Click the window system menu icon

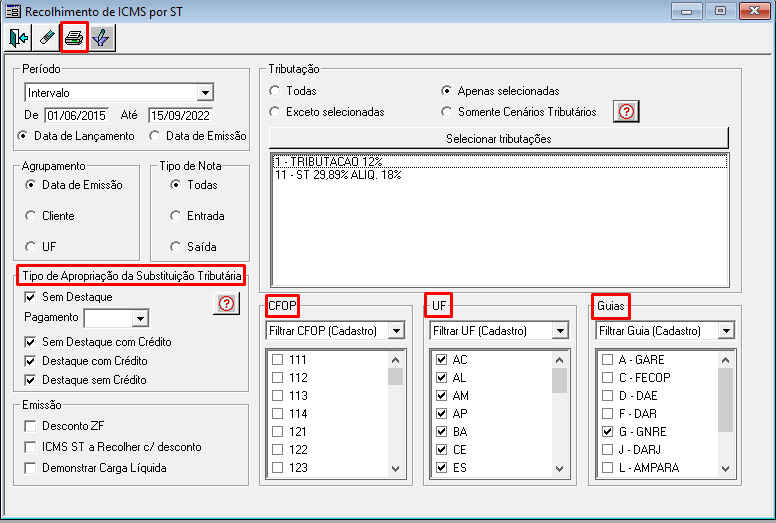(13, 11)
